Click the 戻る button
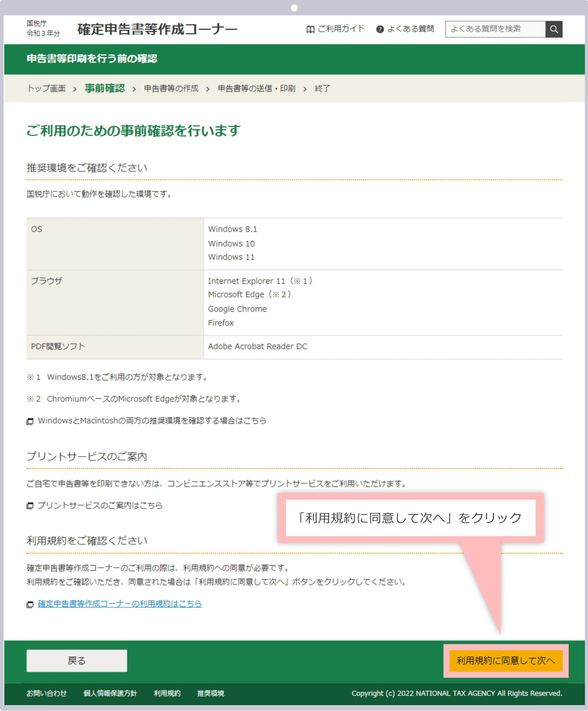The height and width of the screenshot is (711, 588). (77, 660)
